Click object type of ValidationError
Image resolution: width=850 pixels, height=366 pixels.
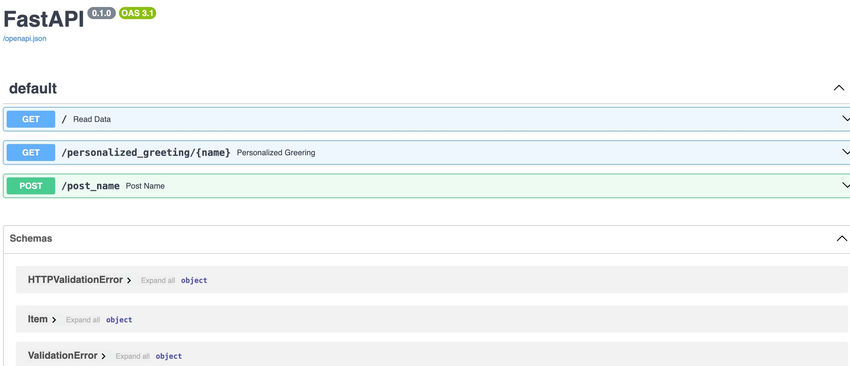click(169, 356)
